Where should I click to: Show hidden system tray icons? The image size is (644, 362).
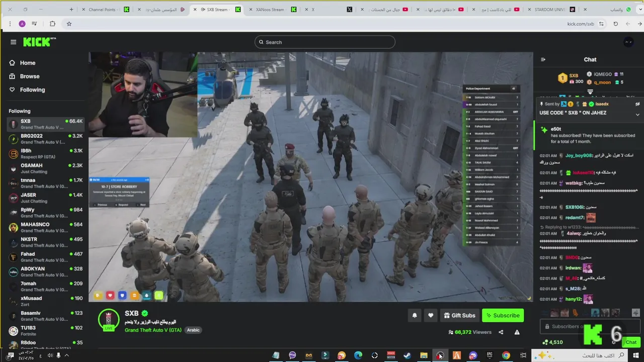(66, 355)
